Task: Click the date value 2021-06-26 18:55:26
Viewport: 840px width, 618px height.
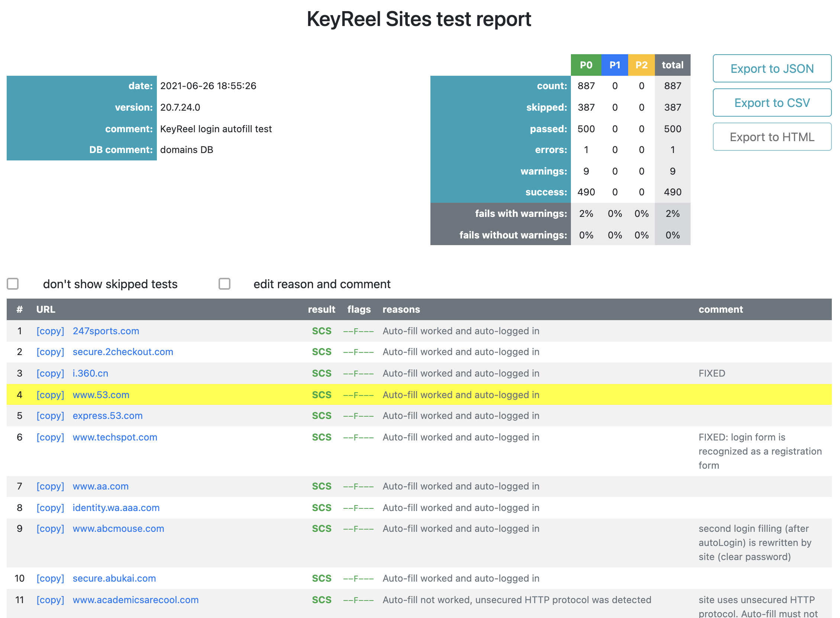Action: (x=208, y=86)
